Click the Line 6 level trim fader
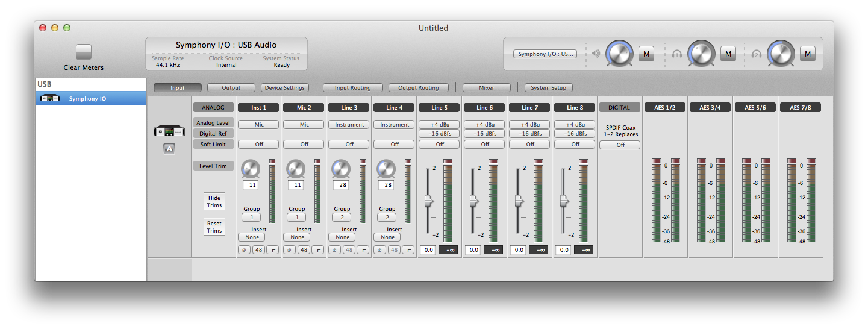This screenshot has width=868, height=329. click(x=474, y=201)
